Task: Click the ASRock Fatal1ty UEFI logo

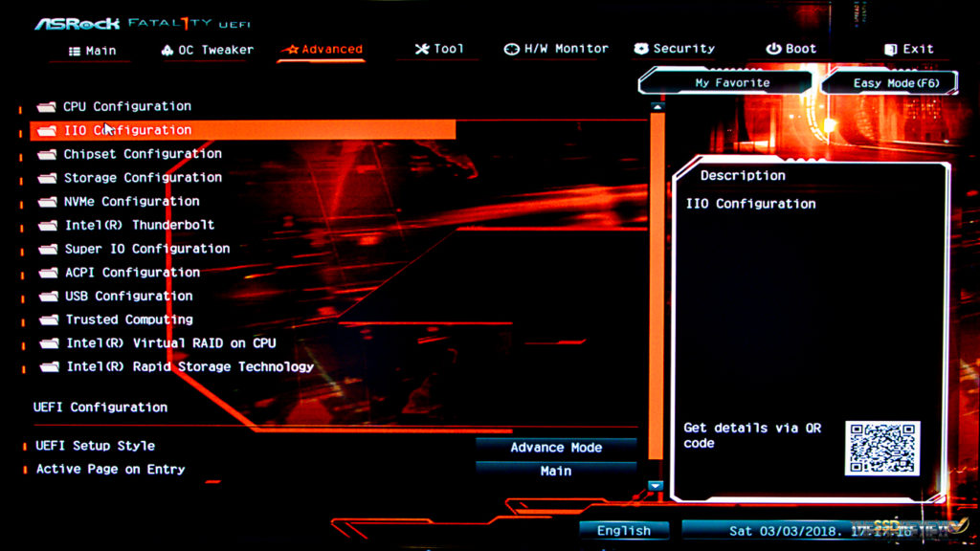Action: pos(143,24)
